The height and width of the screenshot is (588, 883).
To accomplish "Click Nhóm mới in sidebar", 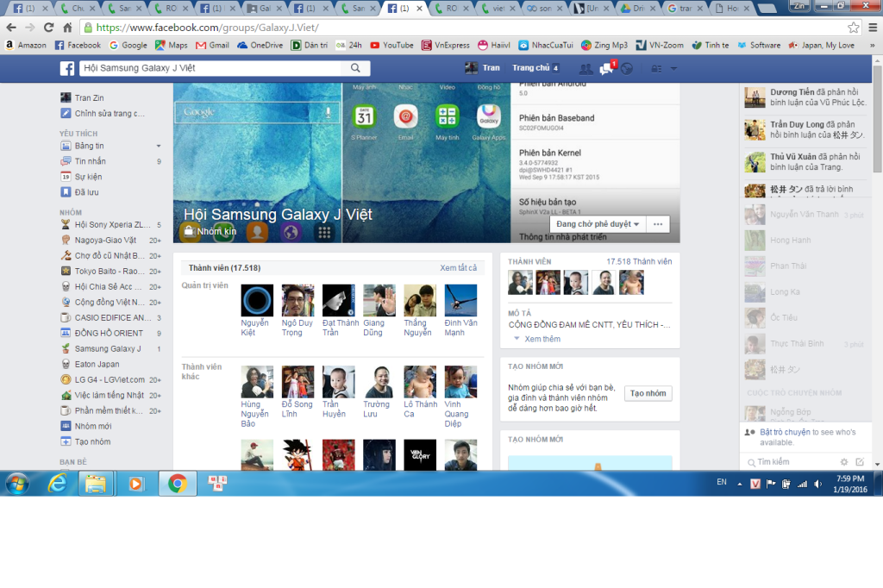I will [86, 426].
